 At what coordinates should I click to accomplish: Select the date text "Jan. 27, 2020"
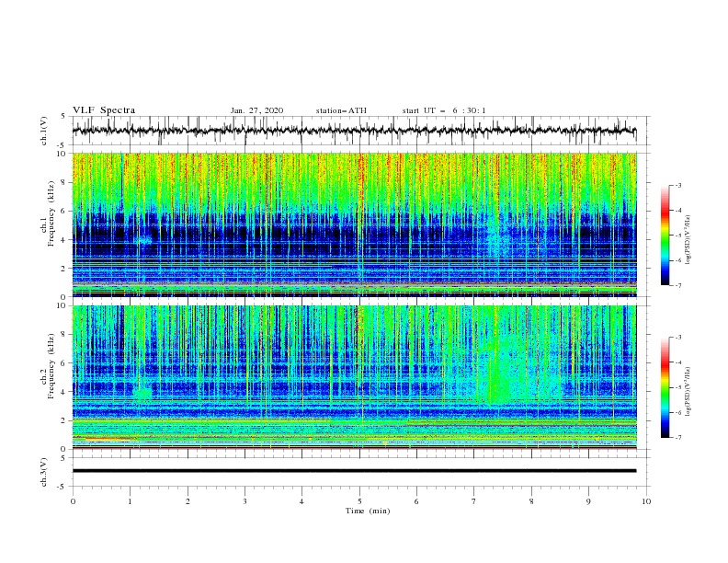[x=256, y=110]
